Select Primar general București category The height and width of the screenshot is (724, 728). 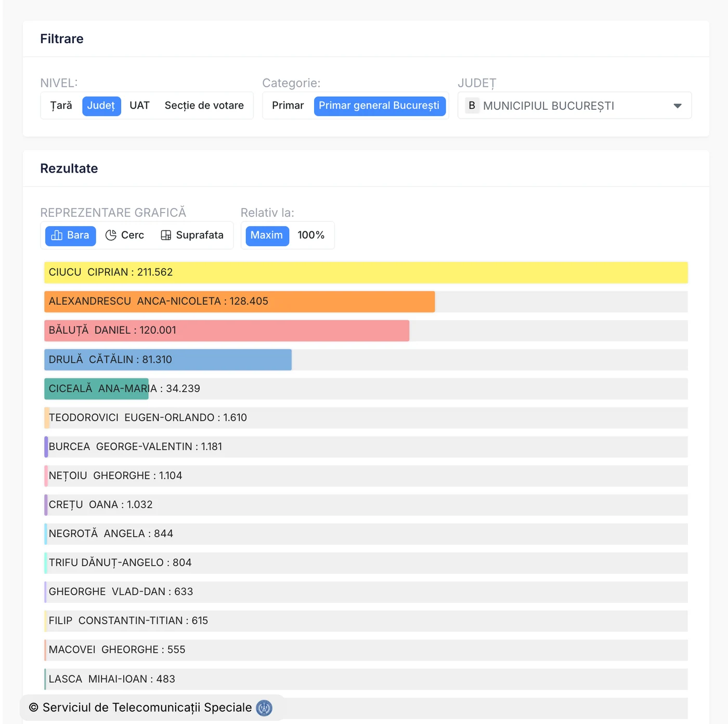point(379,106)
